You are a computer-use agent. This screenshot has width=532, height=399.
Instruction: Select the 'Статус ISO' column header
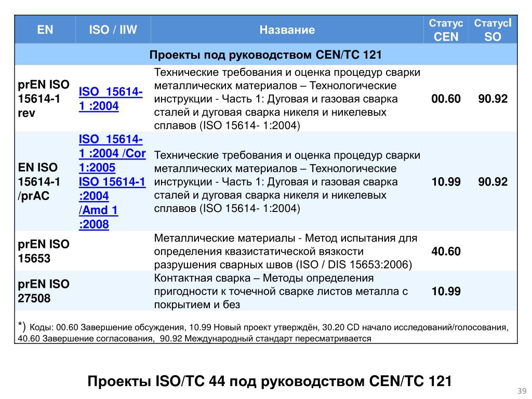493,30
